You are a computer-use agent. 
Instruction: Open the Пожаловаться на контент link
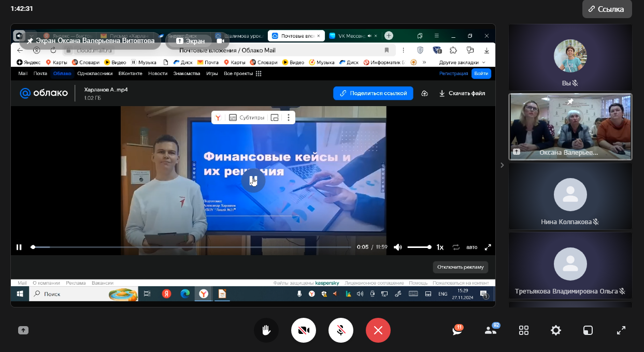(461, 283)
